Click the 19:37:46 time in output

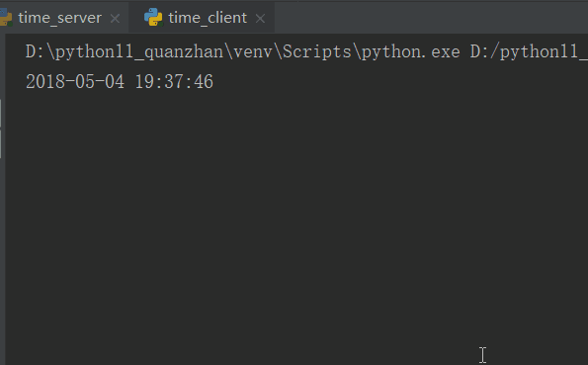(174, 81)
